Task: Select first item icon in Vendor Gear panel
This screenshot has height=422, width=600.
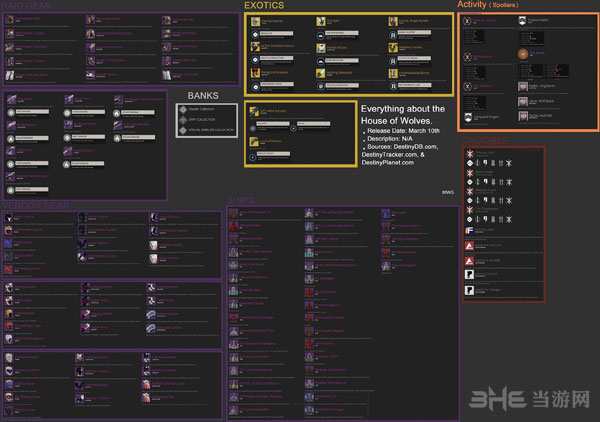Action: click(x=9, y=217)
